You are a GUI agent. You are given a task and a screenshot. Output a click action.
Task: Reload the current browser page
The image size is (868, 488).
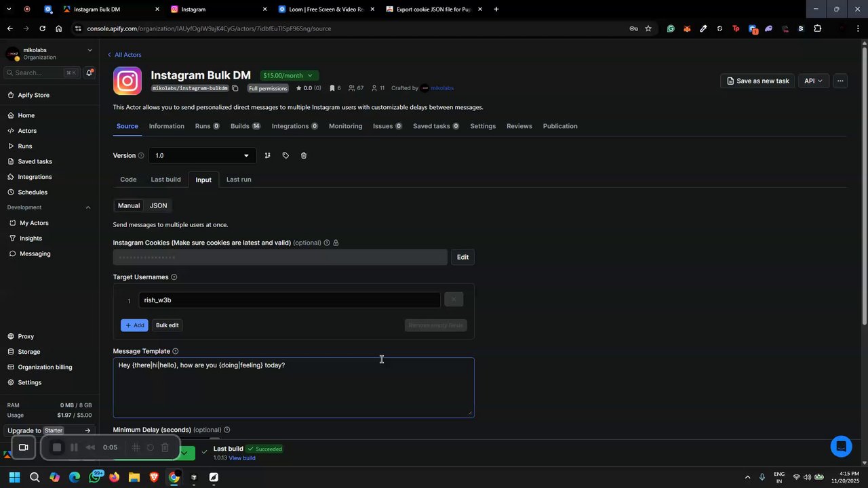click(x=42, y=28)
